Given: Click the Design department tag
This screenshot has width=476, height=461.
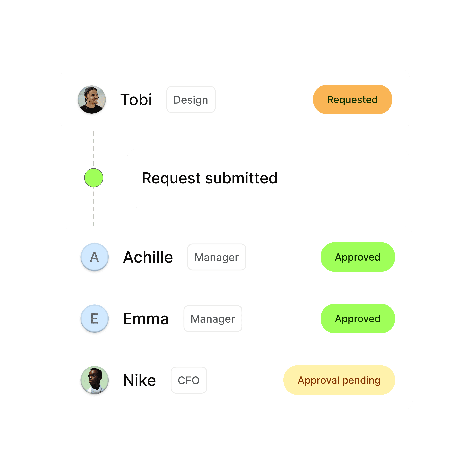Looking at the screenshot, I should (191, 100).
